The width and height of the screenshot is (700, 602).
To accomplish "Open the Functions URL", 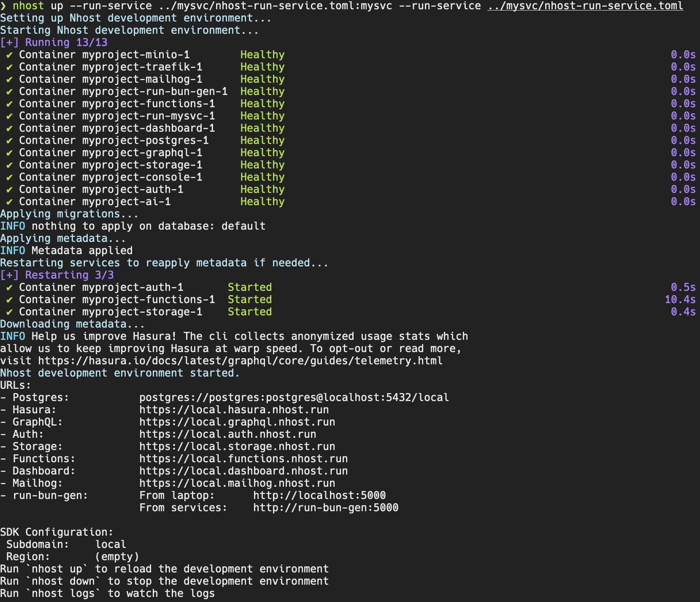I will click(243, 458).
